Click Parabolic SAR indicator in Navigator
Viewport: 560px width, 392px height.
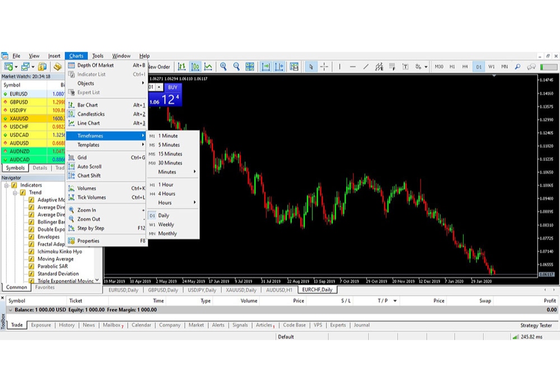click(x=53, y=267)
